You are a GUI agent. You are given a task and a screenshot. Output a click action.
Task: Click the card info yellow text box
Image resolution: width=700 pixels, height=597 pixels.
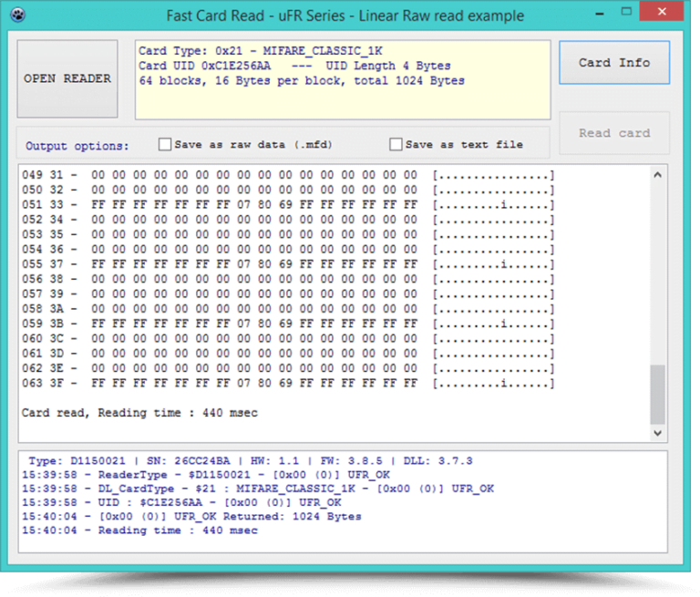click(343, 80)
